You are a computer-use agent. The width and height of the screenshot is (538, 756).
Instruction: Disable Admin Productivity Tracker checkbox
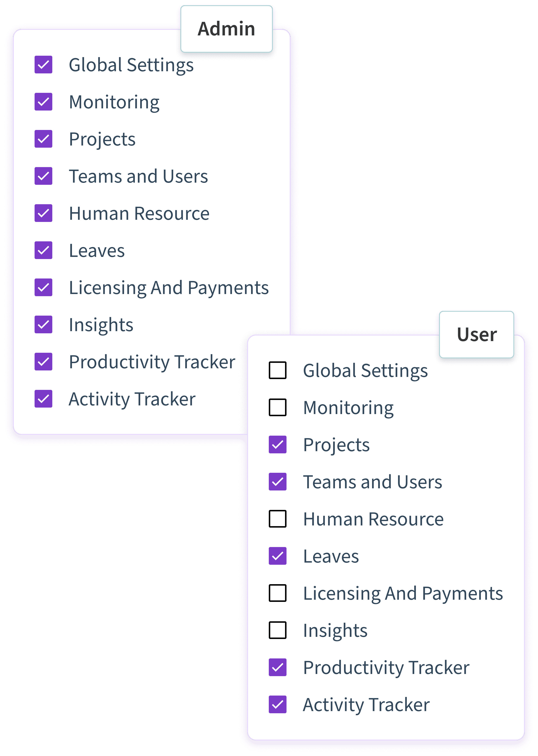(43, 361)
